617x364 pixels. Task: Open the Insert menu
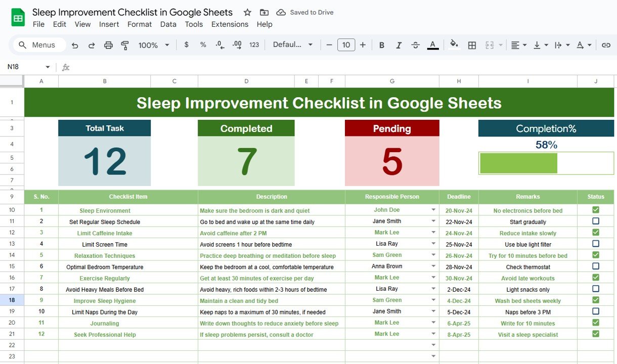click(x=109, y=24)
